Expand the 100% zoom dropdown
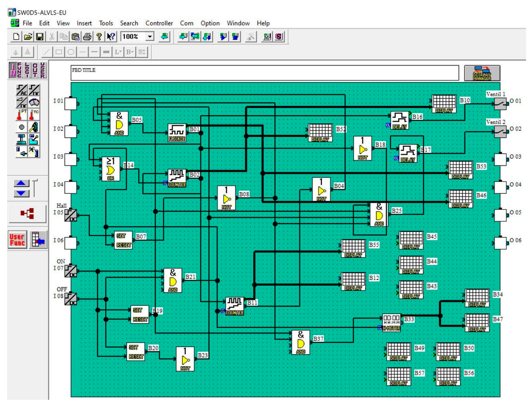Screen dimensions: 532x406 pos(150,37)
